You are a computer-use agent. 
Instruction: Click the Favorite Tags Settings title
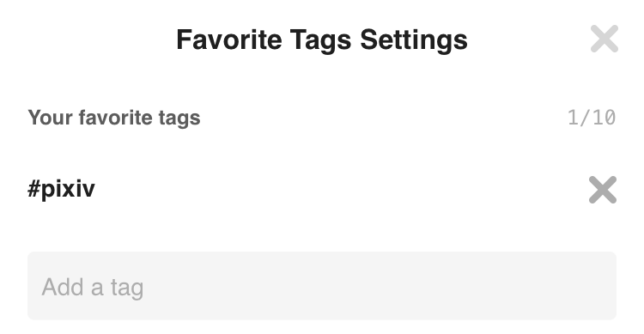[x=322, y=40]
